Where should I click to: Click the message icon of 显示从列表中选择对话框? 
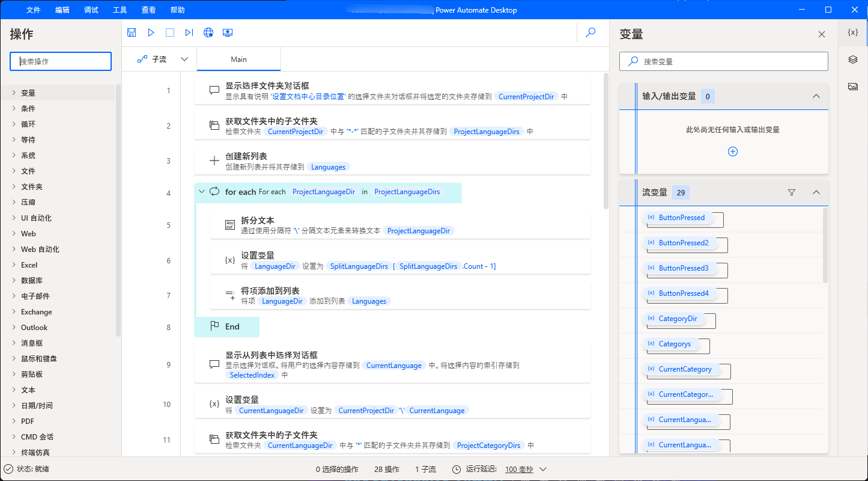point(214,364)
